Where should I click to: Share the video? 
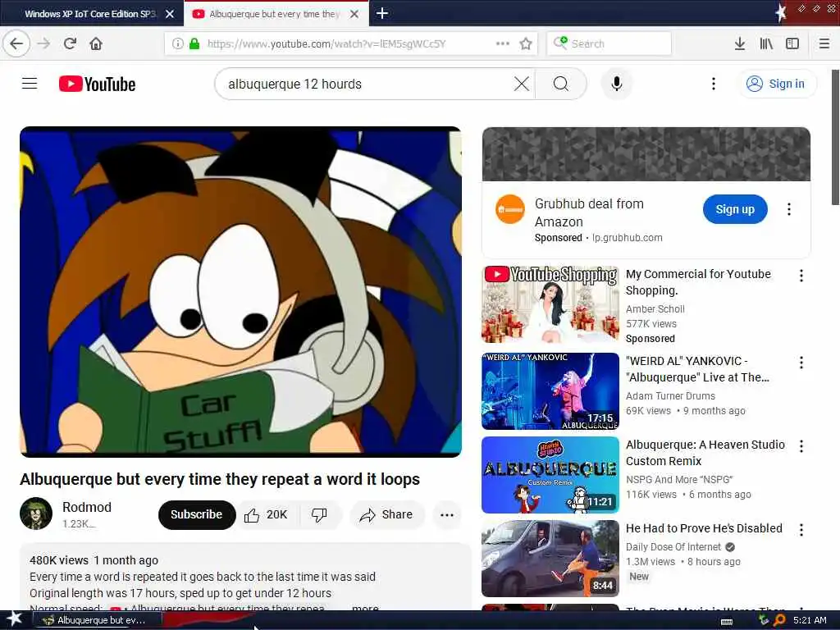[386, 515]
